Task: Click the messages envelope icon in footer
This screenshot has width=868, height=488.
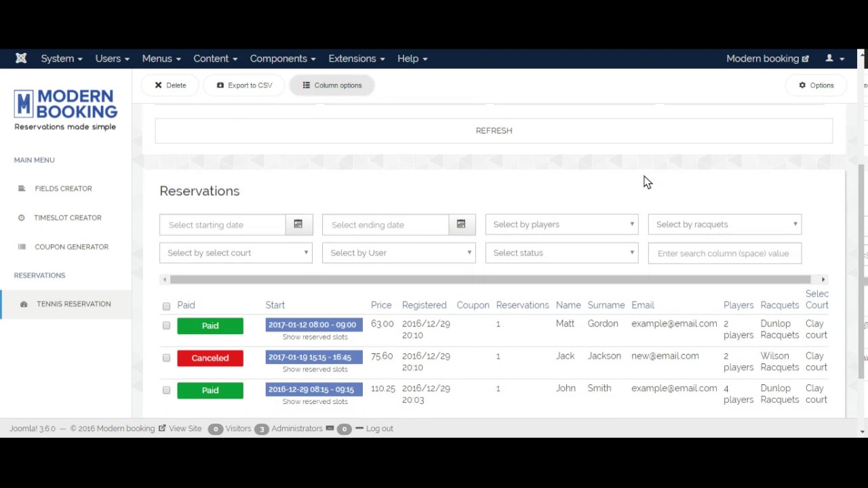Action: click(330, 428)
